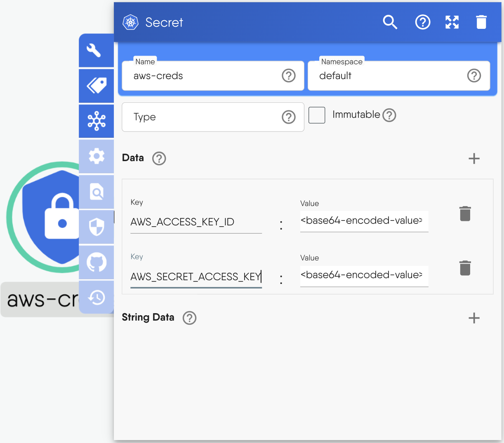Screen dimensions: 504x443
Task: Click the AWS_SECRET_ACCESS_KEY value field
Action: pyautogui.click(x=364, y=275)
